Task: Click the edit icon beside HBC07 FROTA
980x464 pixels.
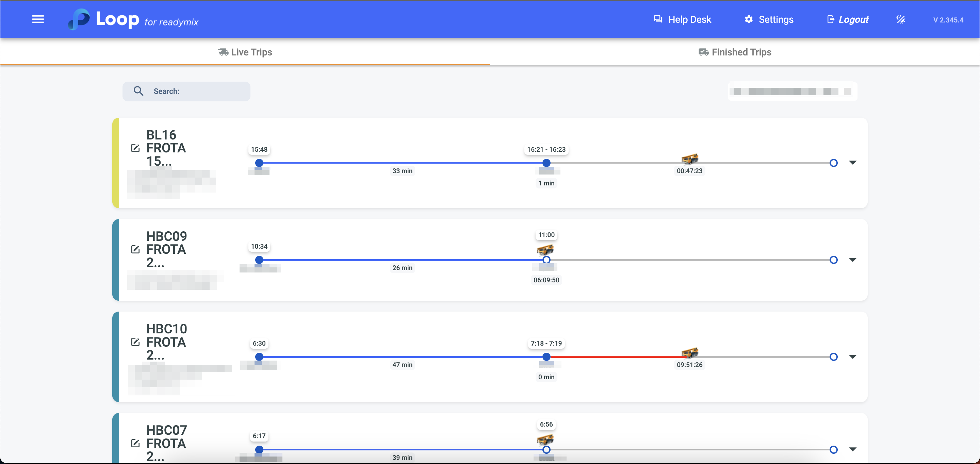Action: click(x=135, y=443)
